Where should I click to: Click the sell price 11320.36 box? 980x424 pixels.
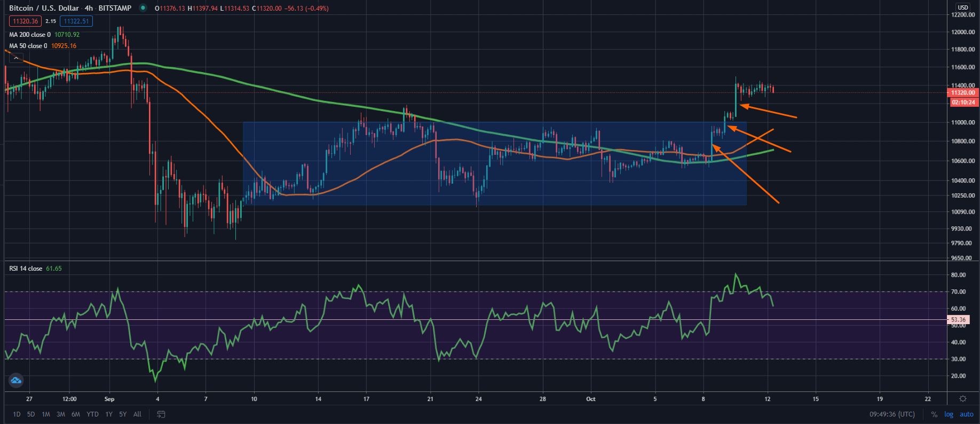pos(25,21)
